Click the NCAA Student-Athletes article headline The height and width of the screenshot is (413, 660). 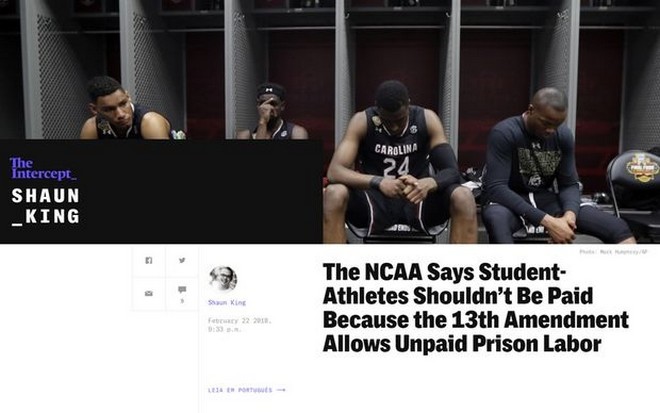point(476,308)
